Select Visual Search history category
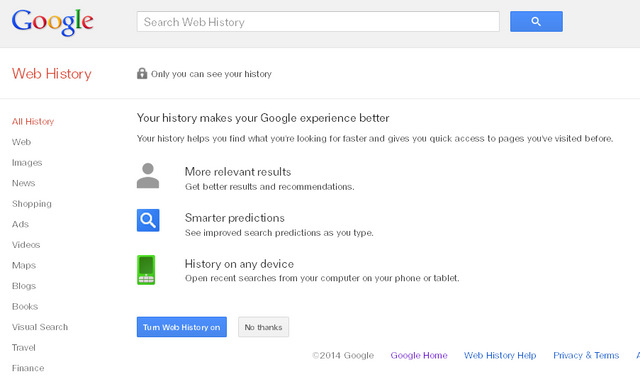The image size is (640, 386). pos(40,327)
